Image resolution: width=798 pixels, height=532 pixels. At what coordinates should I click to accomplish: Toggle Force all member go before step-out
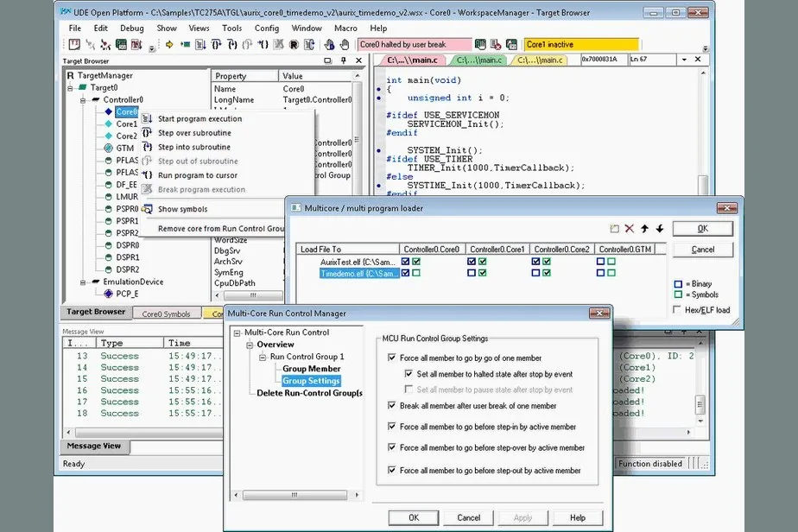(x=392, y=470)
